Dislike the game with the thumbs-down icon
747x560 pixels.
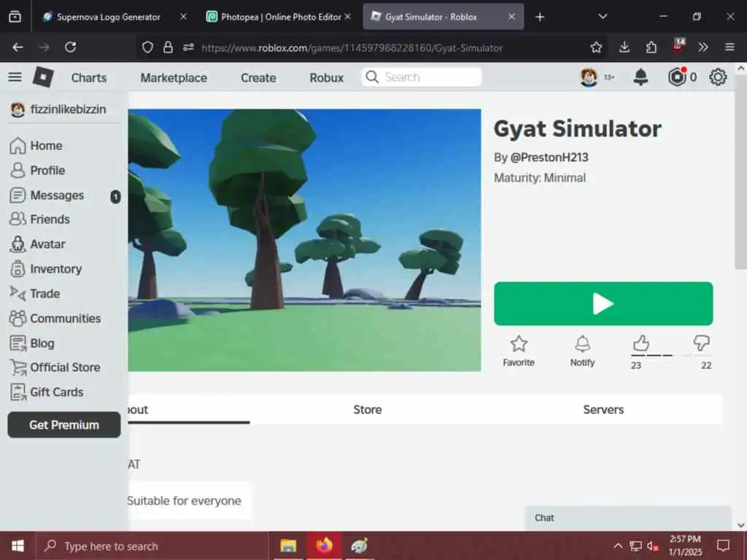click(x=702, y=343)
